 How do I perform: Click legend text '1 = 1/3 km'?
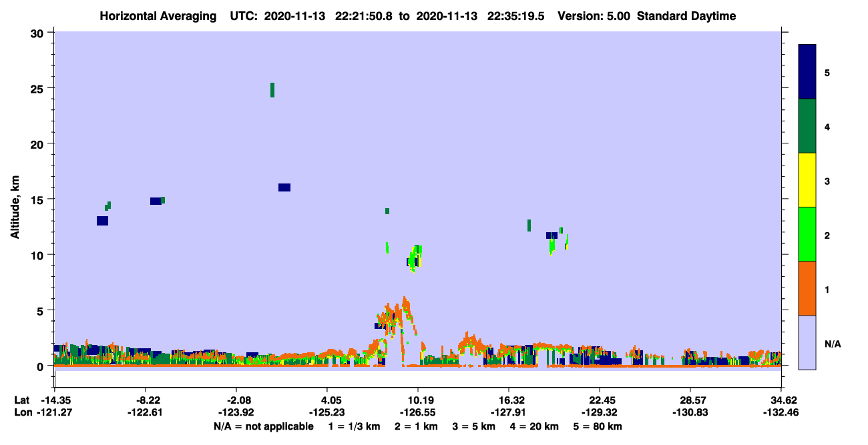click(354, 426)
